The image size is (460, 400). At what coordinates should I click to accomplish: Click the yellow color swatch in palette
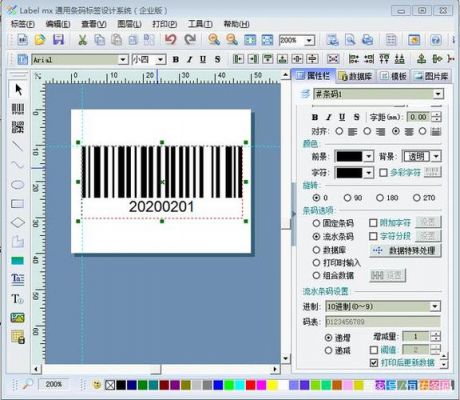(x=272, y=385)
